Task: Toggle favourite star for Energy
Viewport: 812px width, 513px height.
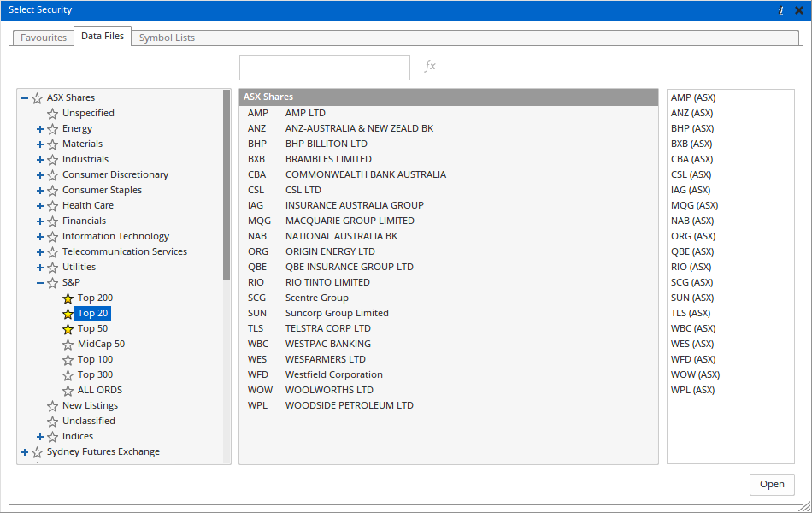Action: point(53,129)
